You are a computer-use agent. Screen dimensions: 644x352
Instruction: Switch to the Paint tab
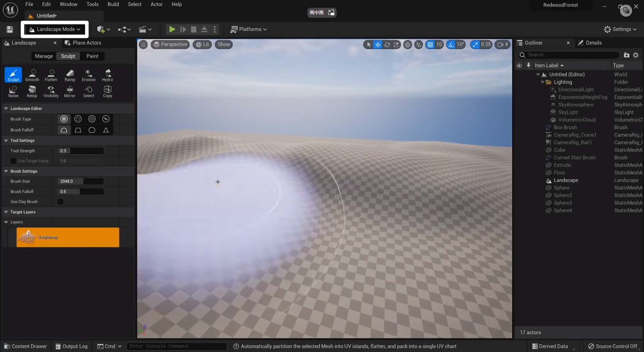pos(92,56)
